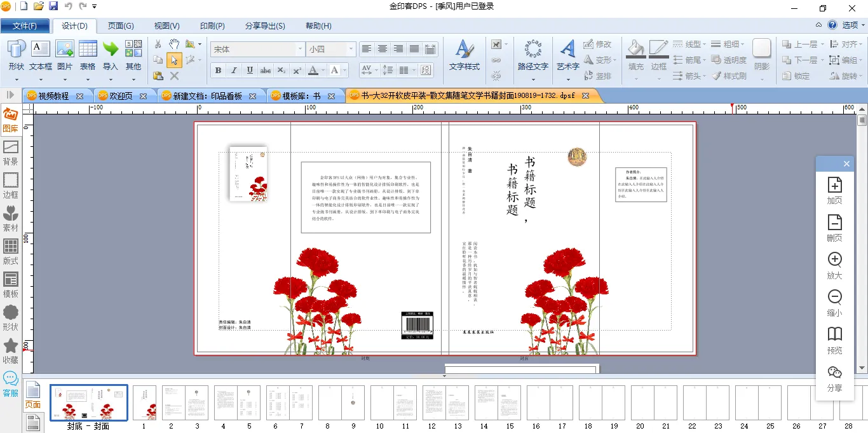This screenshot has width=868, height=433.
Task: Toggle bold text formatting
Action: pos(219,70)
